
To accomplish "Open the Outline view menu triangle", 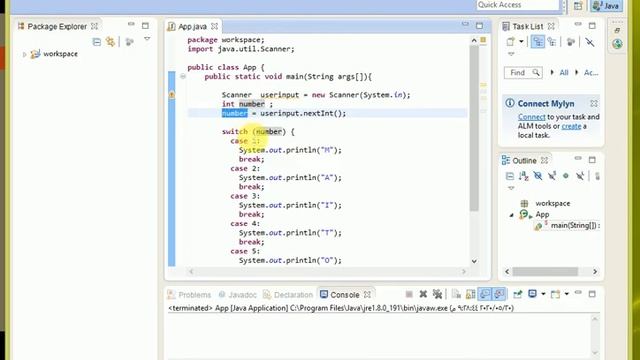I will pyautogui.click(x=511, y=188).
